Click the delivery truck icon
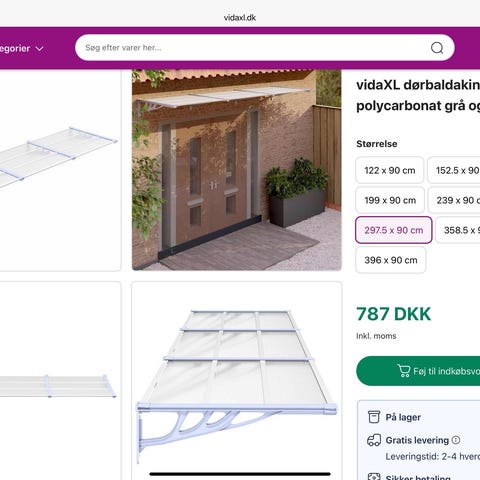 click(374, 440)
